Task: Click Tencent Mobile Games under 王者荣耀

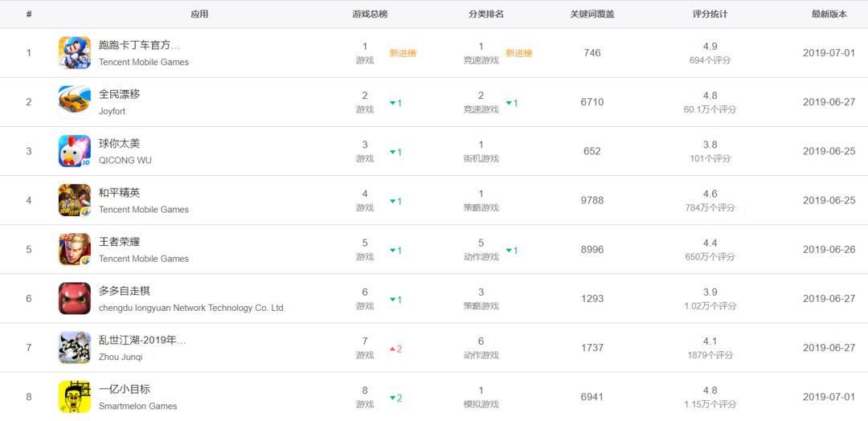Action: (144, 259)
